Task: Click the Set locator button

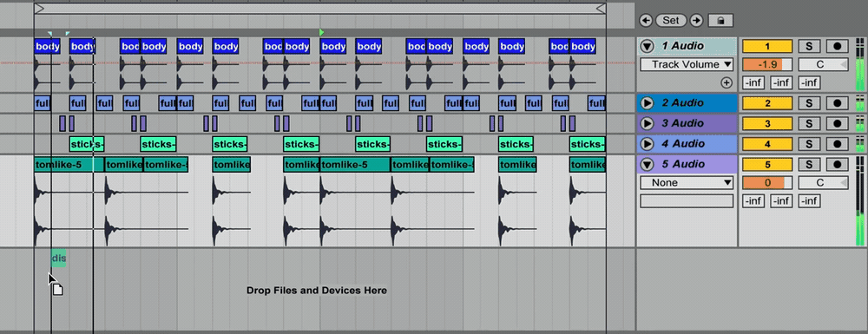Action: [x=671, y=21]
